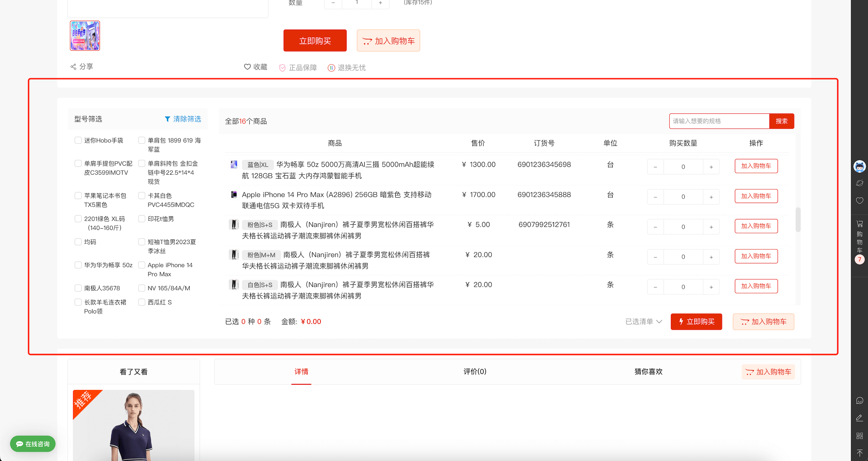Increase quantity for iPhone 14 Pro Max row

coord(711,197)
